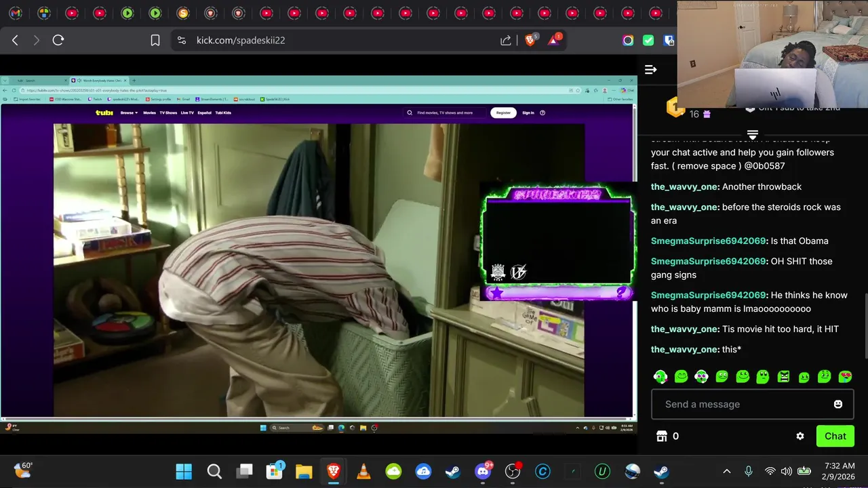Open the Kick shop icon beside 0
The height and width of the screenshot is (488, 868).
click(x=662, y=436)
